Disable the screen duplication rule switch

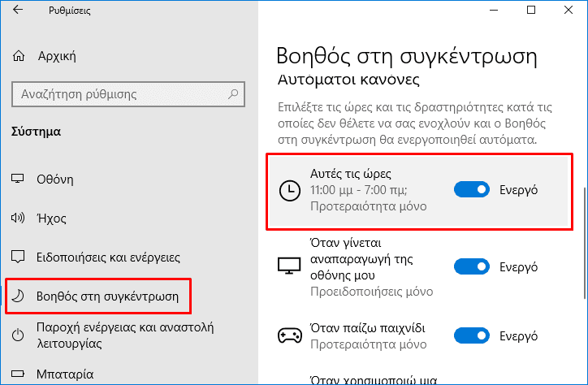tap(472, 266)
